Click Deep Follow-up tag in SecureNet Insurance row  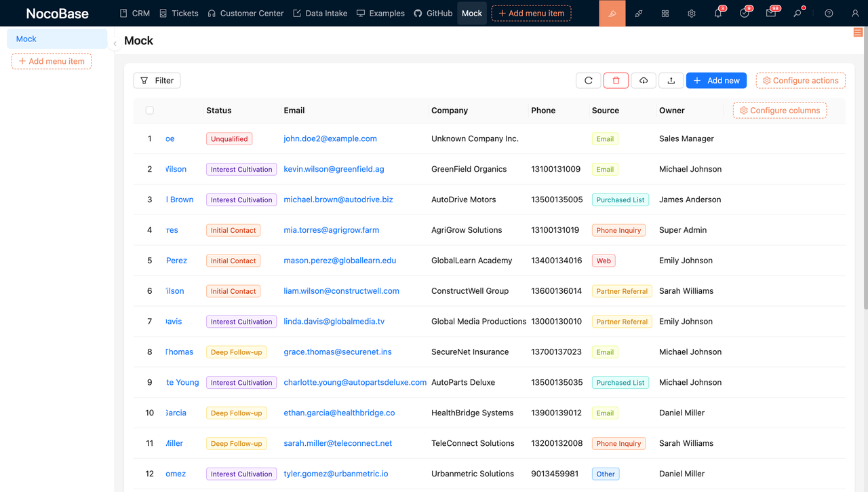coord(236,352)
